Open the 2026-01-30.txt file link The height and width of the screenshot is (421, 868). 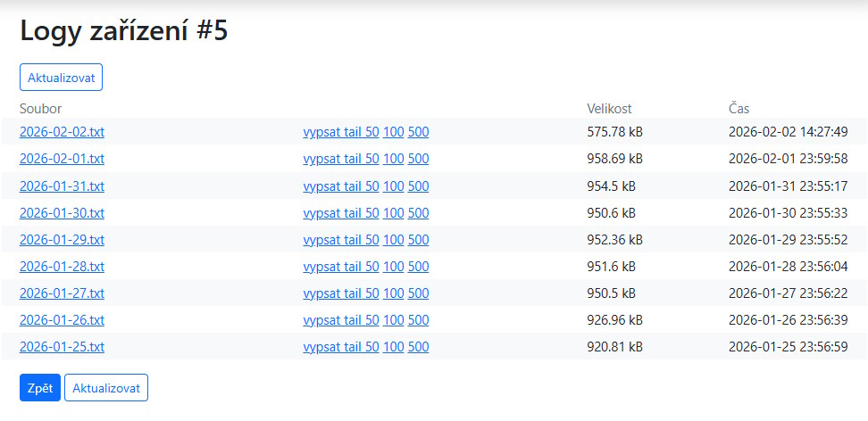coord(62,213)
